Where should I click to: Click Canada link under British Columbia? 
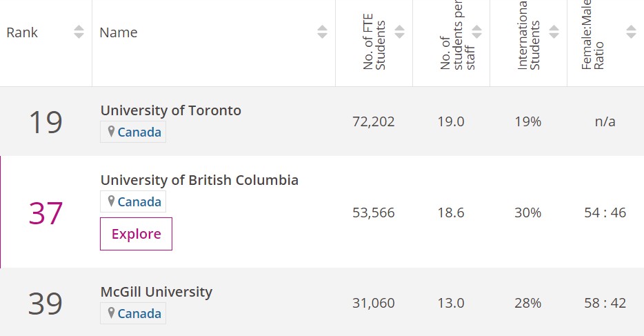tap(139, 202)
